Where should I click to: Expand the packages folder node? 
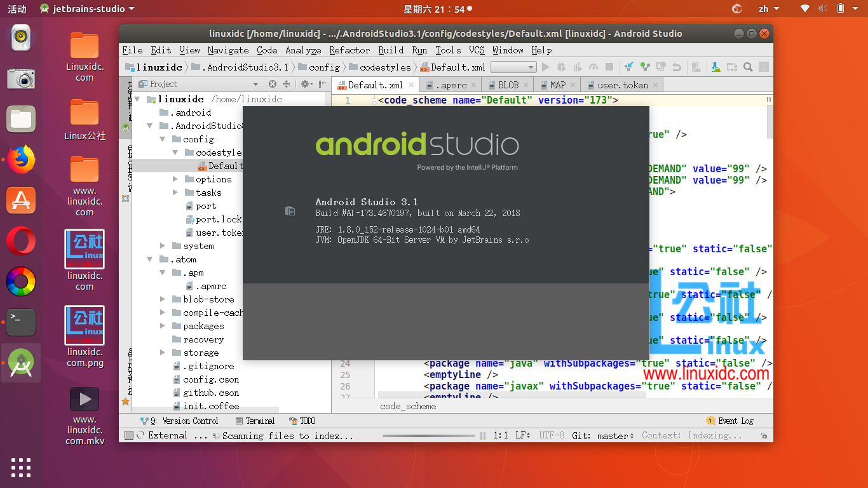163,326
